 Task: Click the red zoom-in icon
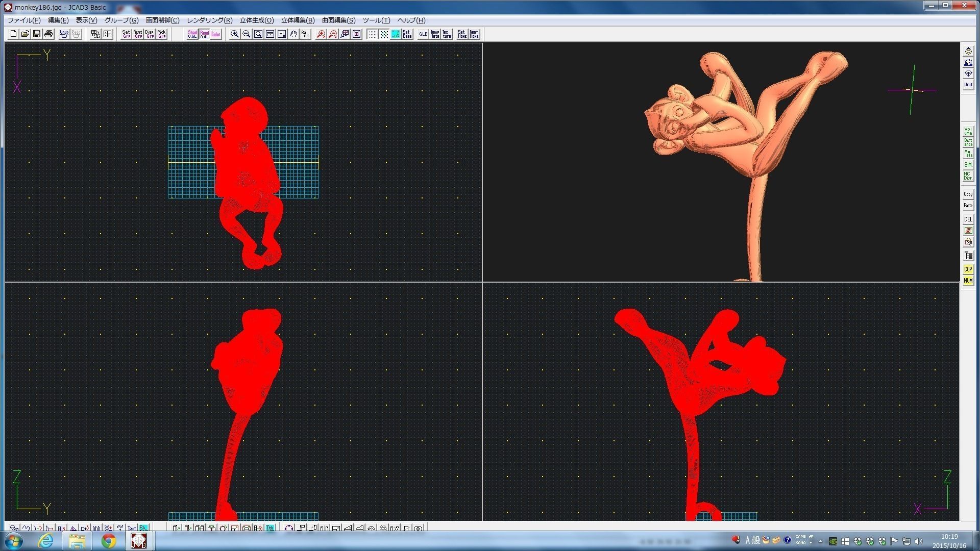[321, 34]
